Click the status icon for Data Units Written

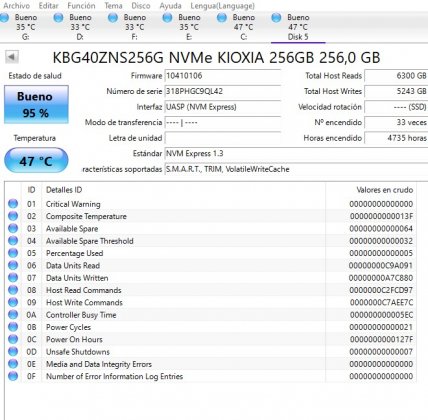(x=13, y=278)
